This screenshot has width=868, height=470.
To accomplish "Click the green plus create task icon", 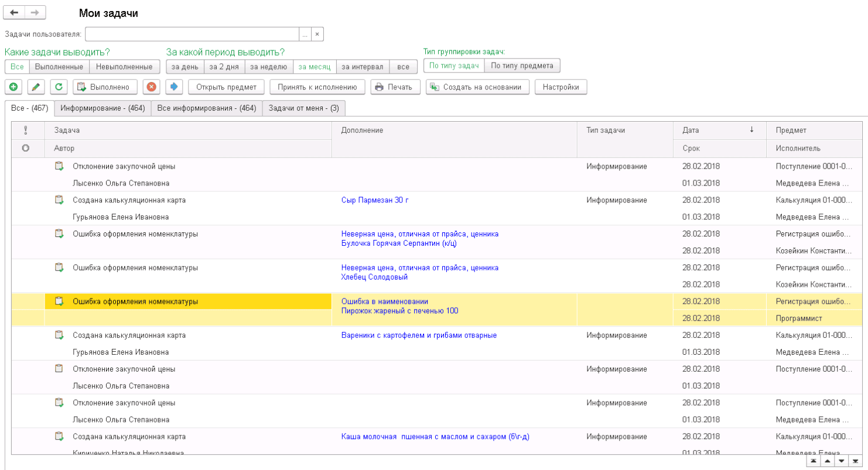I will coord(13,87).
